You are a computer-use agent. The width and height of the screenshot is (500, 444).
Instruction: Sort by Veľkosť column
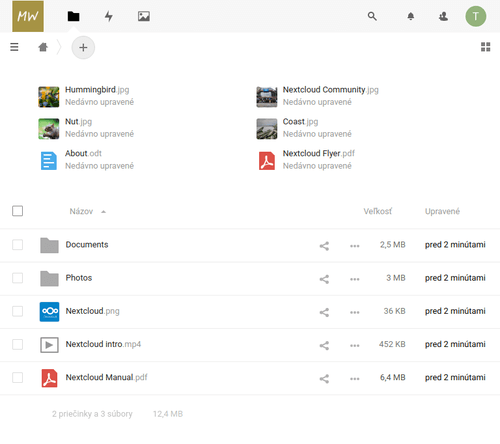tap(377, 211)
